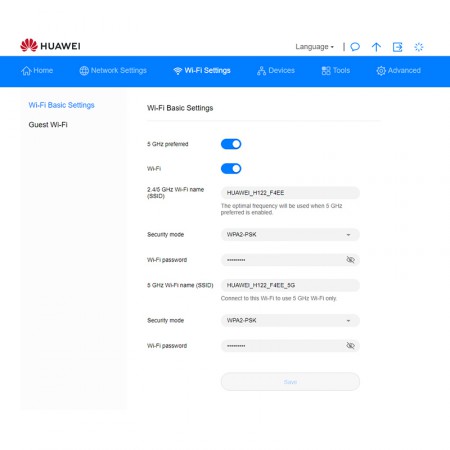Open Guest Wi-Fi in sidebar

[x=48, y=125]
